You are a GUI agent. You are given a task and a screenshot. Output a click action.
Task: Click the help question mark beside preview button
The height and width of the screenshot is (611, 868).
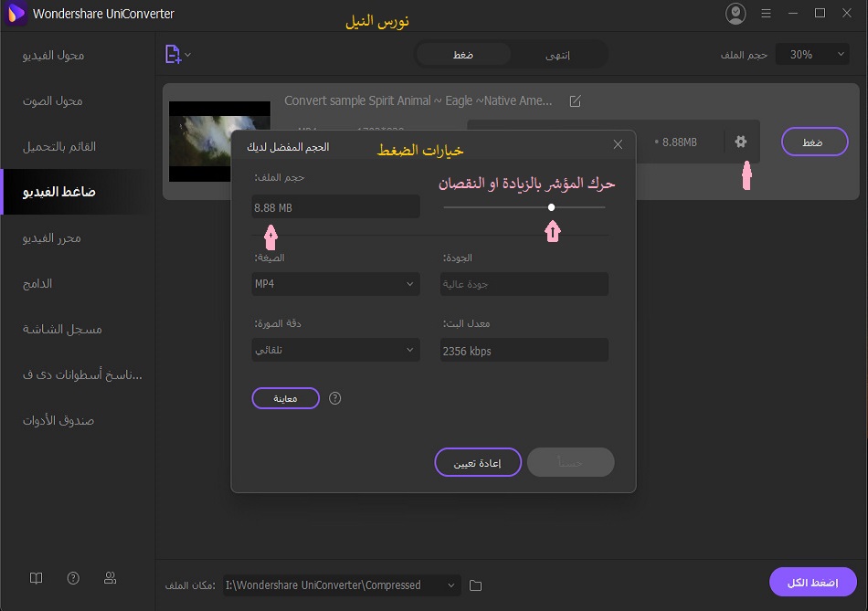pos(335,398)
